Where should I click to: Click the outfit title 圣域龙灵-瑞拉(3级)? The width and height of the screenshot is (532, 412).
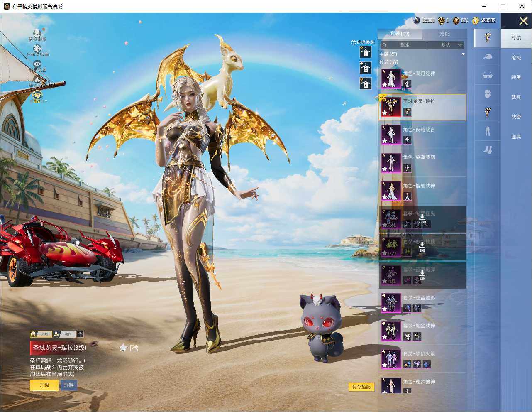pos(60,348)
